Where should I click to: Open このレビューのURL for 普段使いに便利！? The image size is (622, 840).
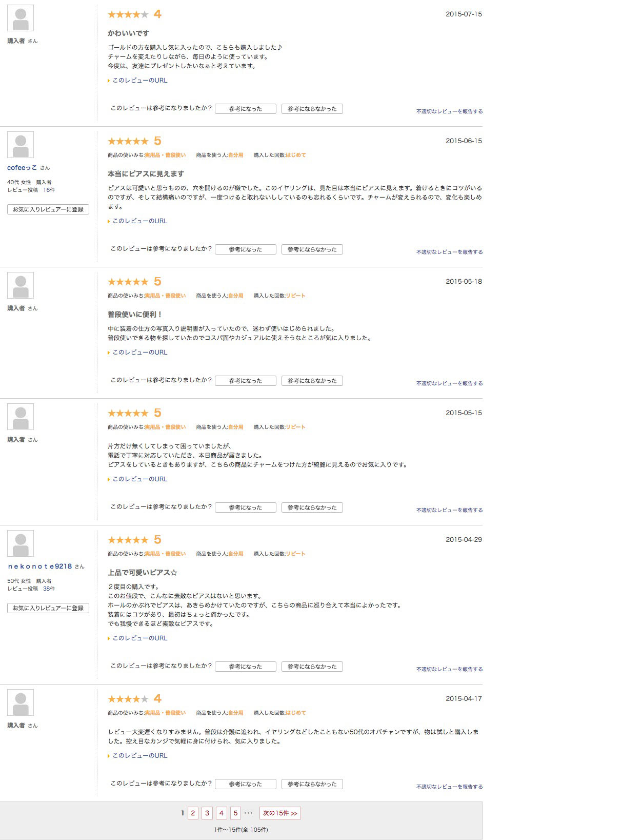point(139,353)
